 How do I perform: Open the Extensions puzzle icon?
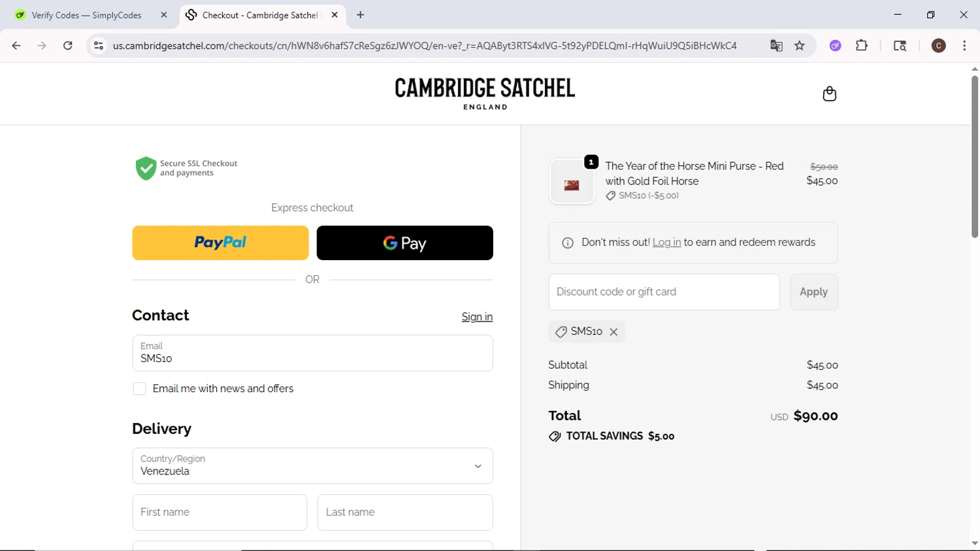coord(862,46)
